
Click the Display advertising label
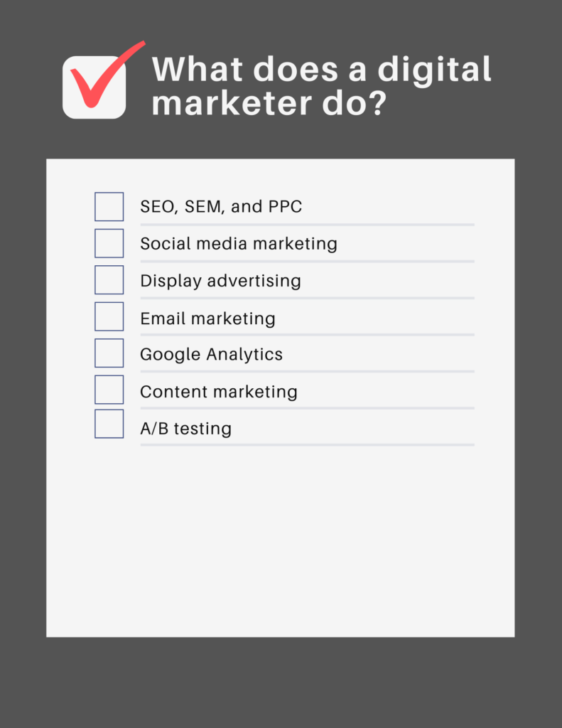220,281
